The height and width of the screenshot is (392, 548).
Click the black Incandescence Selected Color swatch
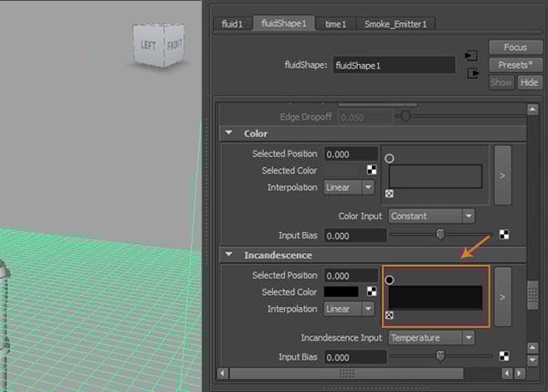point(342,291)
